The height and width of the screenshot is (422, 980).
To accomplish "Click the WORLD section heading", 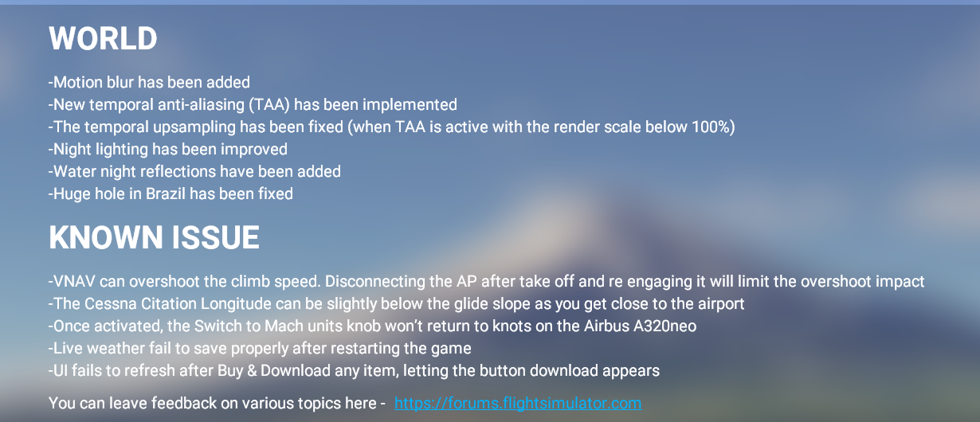I will [103, 39].
